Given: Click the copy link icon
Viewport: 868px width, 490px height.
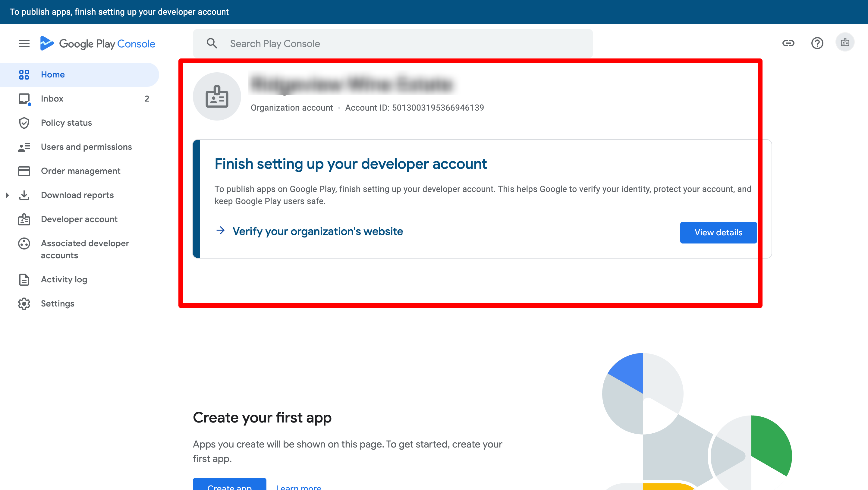Looking at the screenshot, I should point(788,43).
